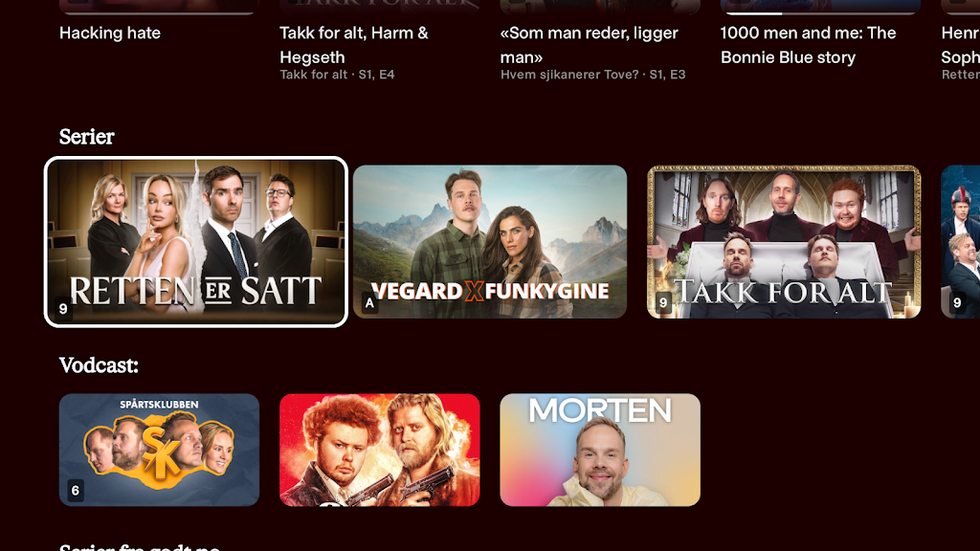Click the progress bar above 1000 men and me
Image resolution: width=980 pixels, height=551 pixels.
(x=820, y=12)
